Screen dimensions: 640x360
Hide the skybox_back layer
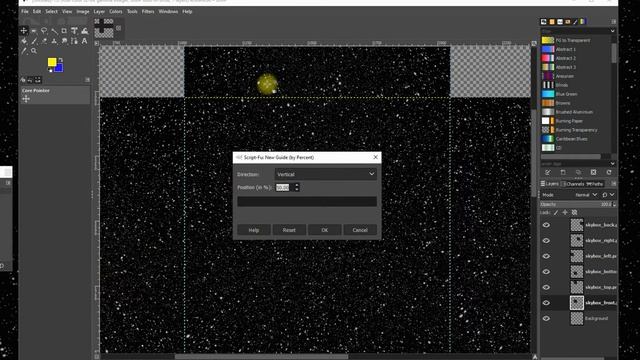(546, 225)
